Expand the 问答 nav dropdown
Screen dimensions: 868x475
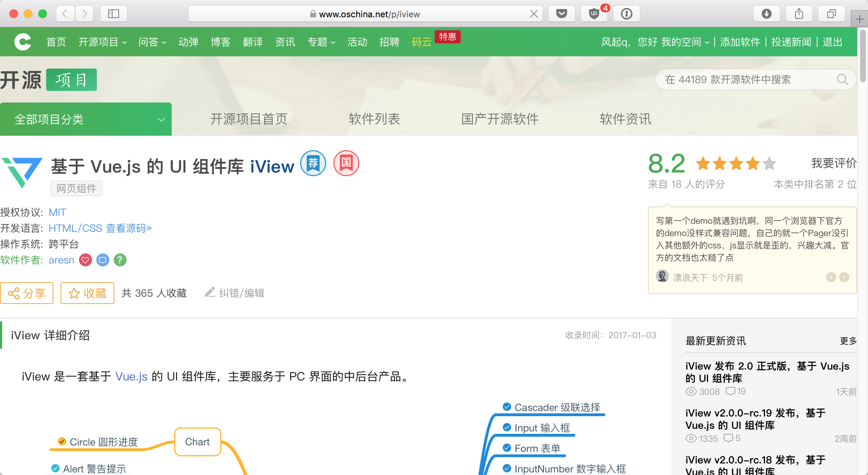tap(152, 42)
